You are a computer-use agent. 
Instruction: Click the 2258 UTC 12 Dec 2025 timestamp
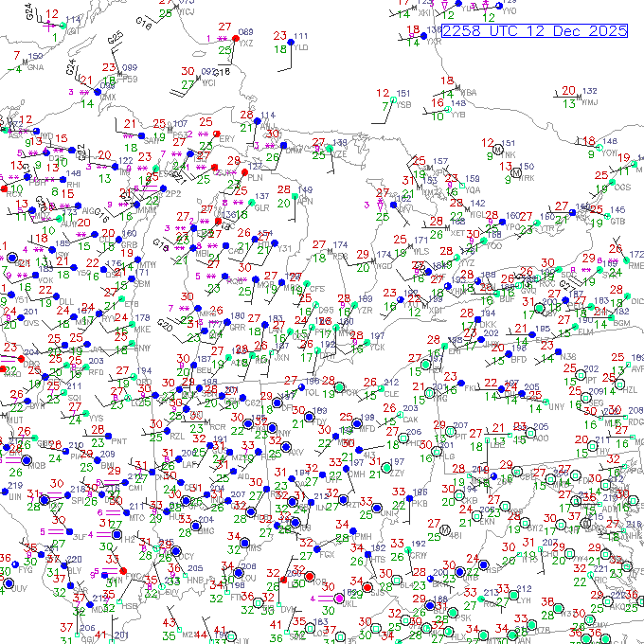click(535, 31)
